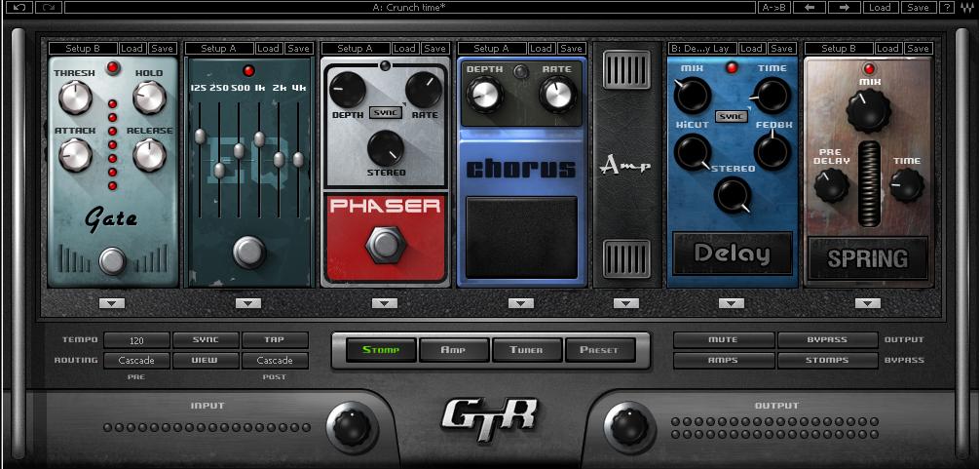Toggle the Delay pedal foot plate
The height and width of the screenshot is (469, 980).
point(733,254)
